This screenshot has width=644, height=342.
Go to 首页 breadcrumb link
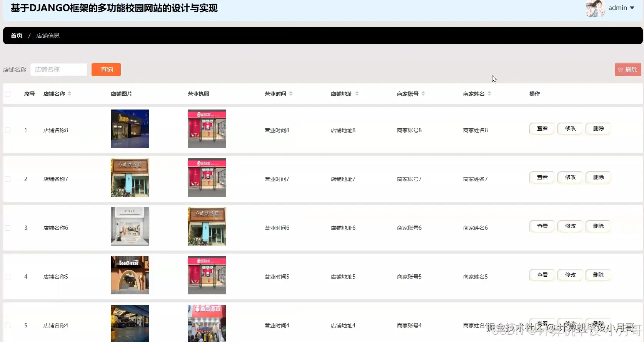click(17, 35)
